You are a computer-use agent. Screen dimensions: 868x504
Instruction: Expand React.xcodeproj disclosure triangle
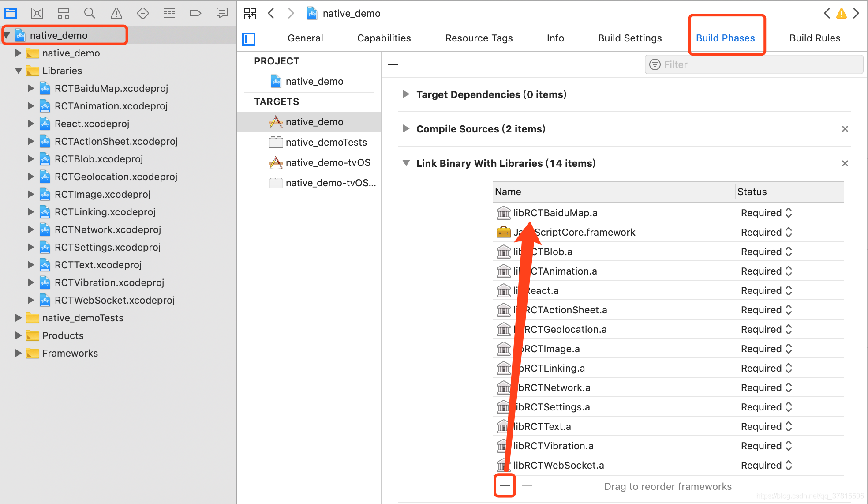[x=30, y=124]
